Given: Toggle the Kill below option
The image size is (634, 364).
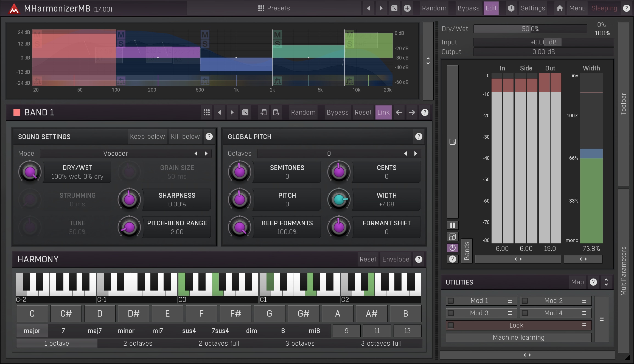Looking at the screenshot, I should click(185, 136).
